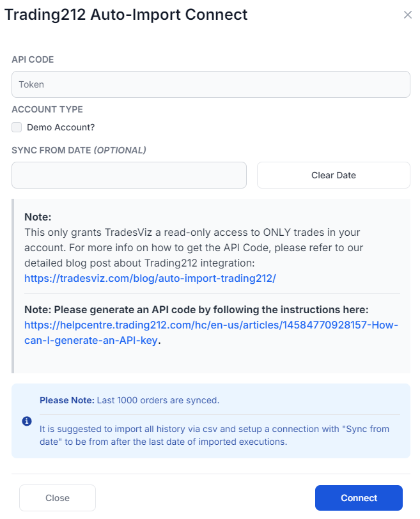Click the 'Please generate an API code' note

pyautogui.click(x=196, y=309)
